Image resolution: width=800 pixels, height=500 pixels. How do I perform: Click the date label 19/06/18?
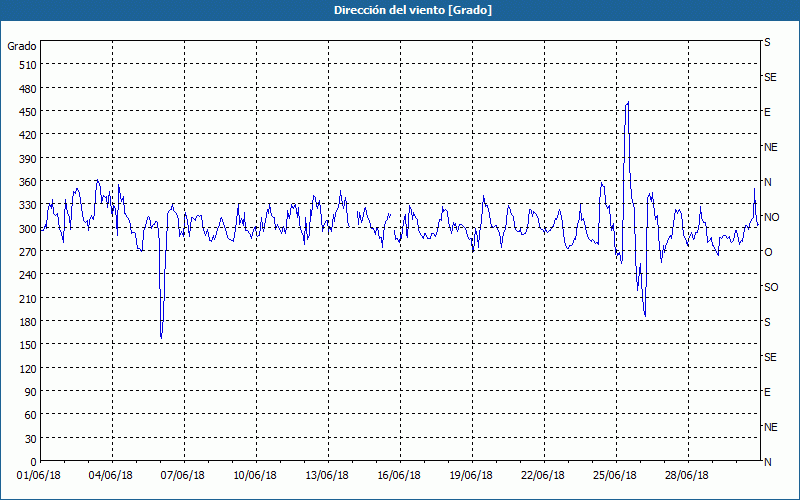pyautogui.click(x=471, y=476)
